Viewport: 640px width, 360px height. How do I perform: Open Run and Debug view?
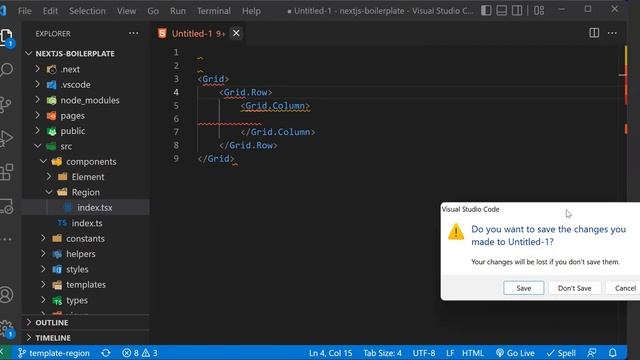(6, 138)
